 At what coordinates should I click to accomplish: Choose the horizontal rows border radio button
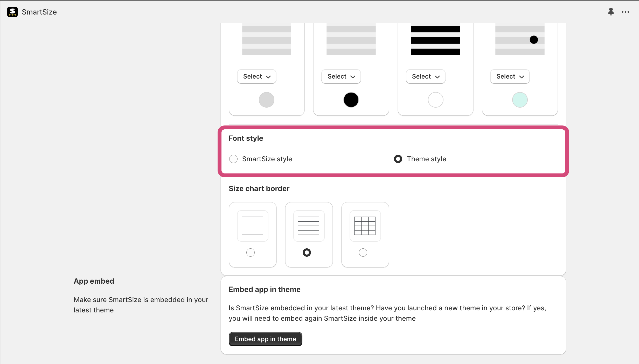click(x=307, y=253)
